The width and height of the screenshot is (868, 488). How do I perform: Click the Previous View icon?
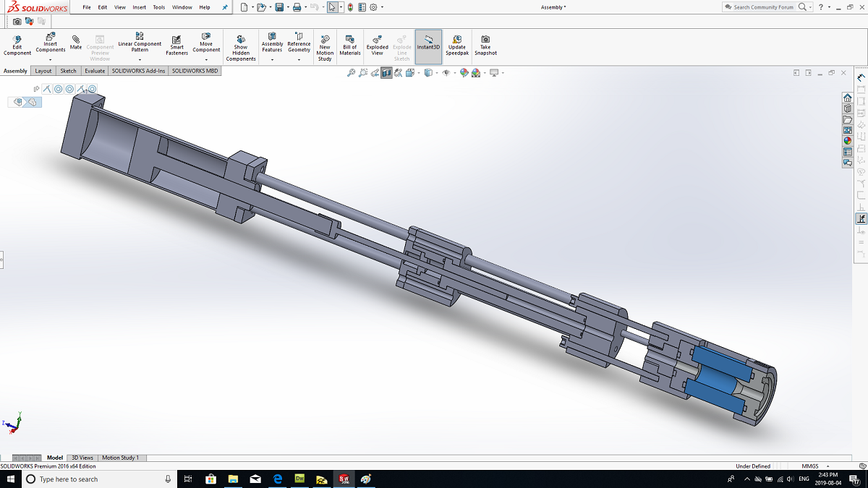click(x=375, y=73)
